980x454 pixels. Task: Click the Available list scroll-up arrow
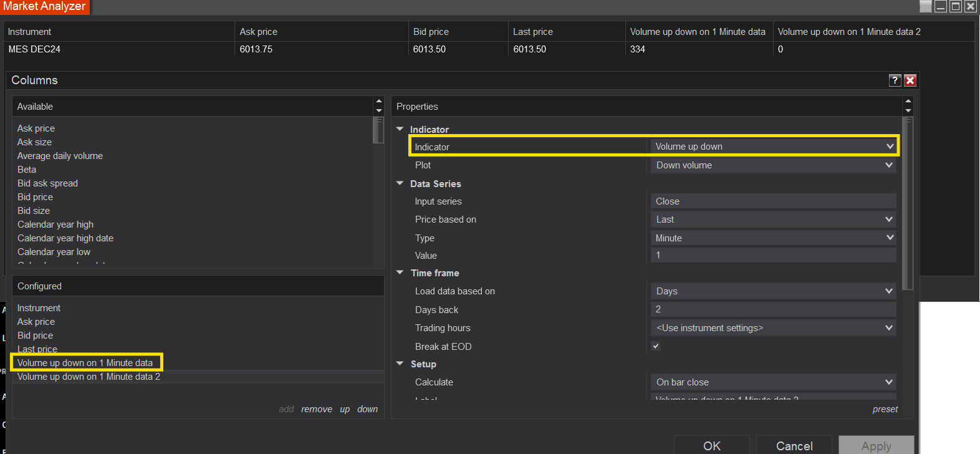[x=378, y=101]
